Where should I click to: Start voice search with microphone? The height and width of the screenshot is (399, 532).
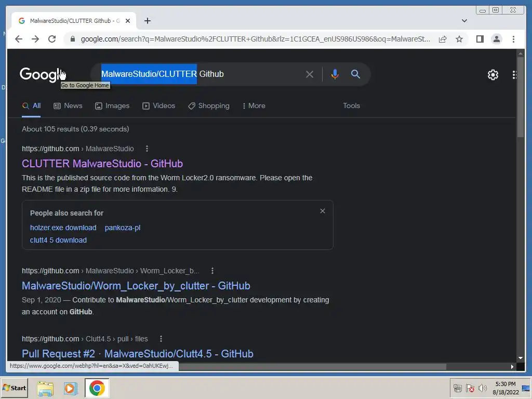(x=335, y=74)
